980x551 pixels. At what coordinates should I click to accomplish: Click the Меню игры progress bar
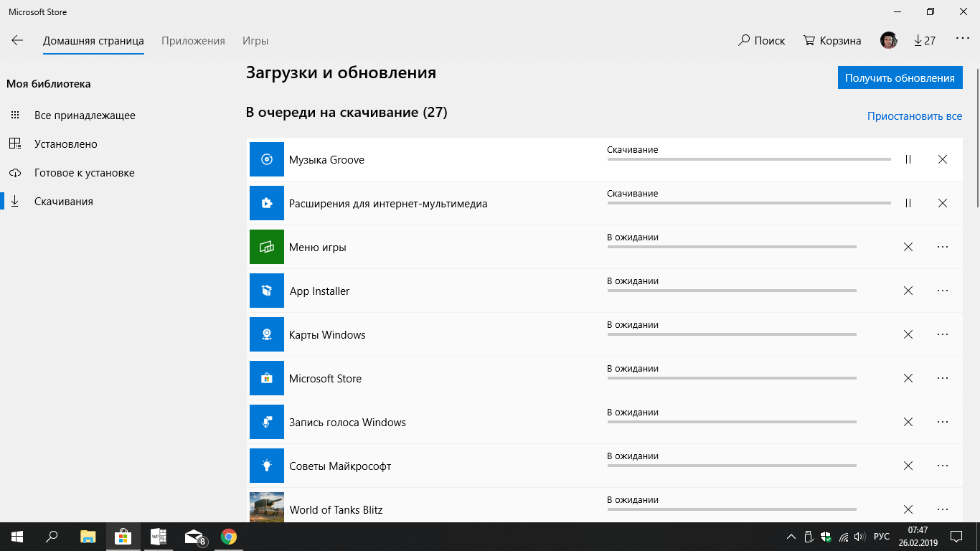732,247
